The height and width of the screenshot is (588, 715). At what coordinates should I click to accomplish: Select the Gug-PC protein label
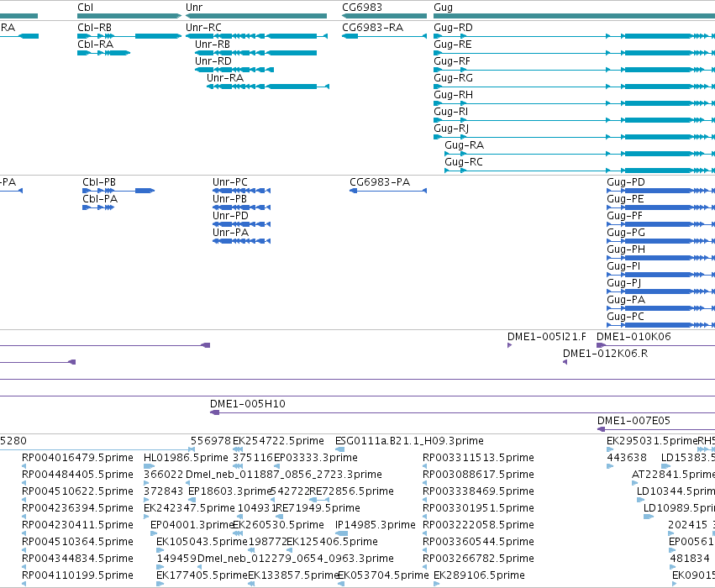(x=625, y=317)
